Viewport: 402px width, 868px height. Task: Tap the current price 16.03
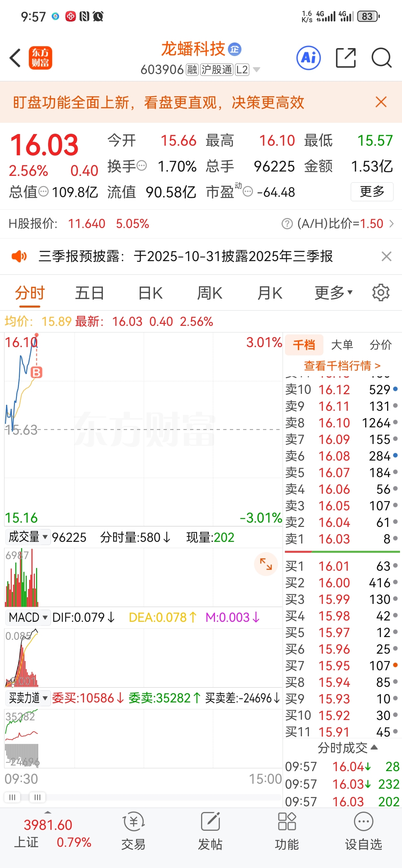44,145
